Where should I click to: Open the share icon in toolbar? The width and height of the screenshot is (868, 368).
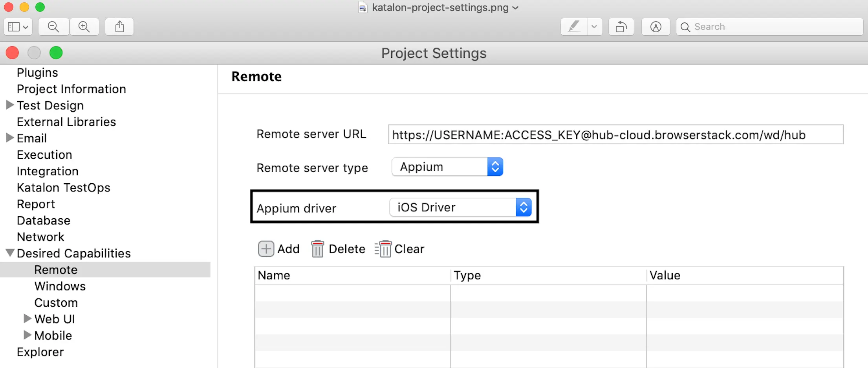120,27
